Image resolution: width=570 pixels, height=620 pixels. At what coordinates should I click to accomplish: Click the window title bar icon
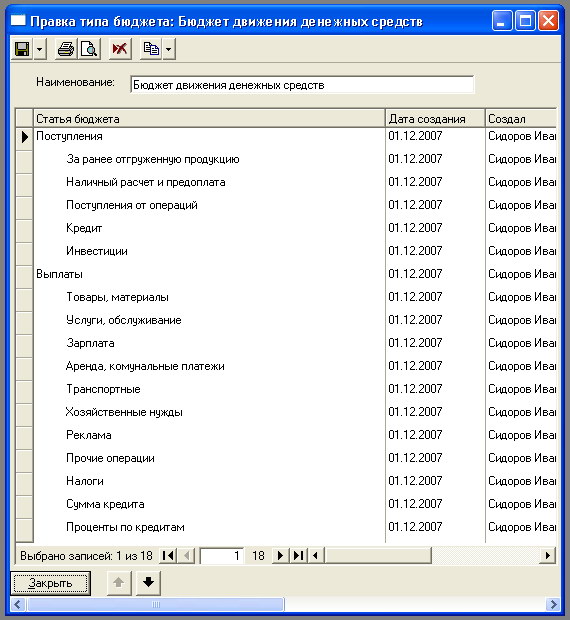point(18,21)
